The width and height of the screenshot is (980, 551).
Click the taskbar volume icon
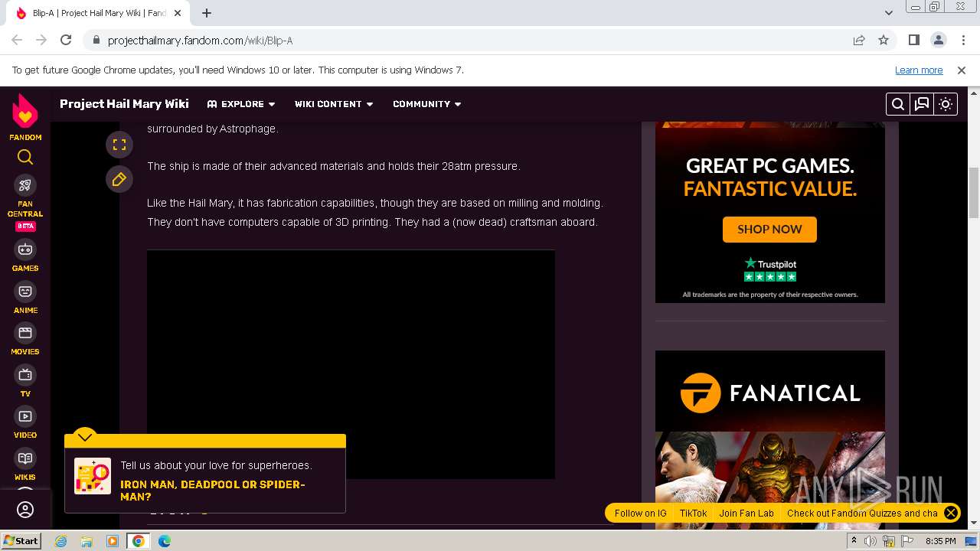(871, 541)
